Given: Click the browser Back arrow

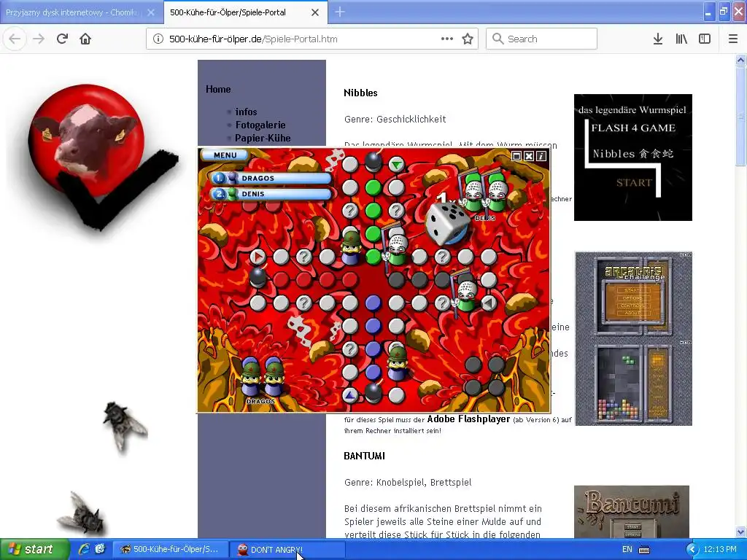Looking at the screenshot, I should pyautogui.click(x=15, y=39).
